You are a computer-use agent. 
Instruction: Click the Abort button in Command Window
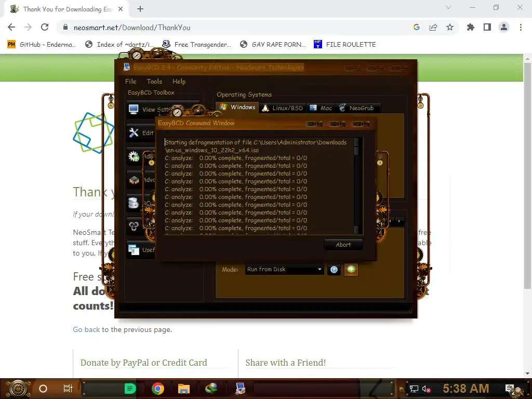coord(343,245)
